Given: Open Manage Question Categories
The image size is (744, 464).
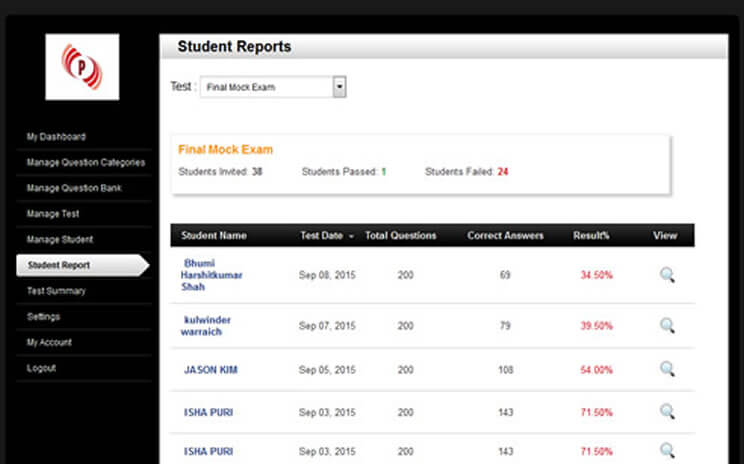Looking at the screenshot, I should click(x=85, y=162).
